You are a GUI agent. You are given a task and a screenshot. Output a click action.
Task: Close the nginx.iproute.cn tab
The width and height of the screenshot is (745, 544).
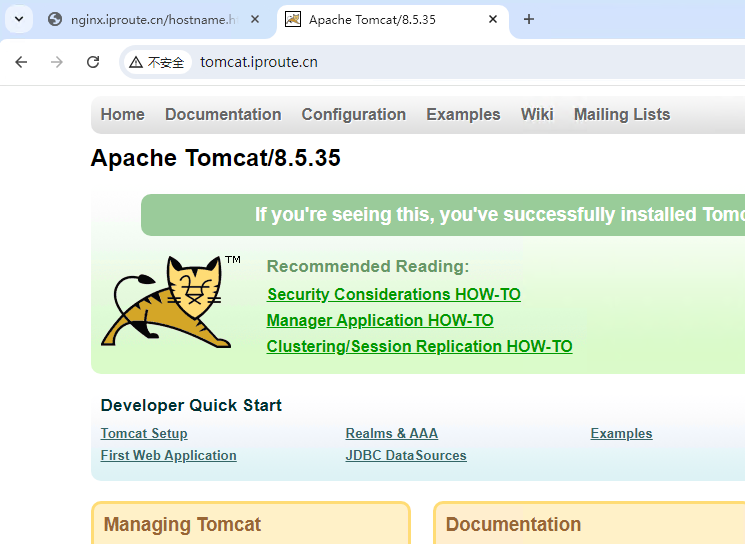[x=255, y=20]
